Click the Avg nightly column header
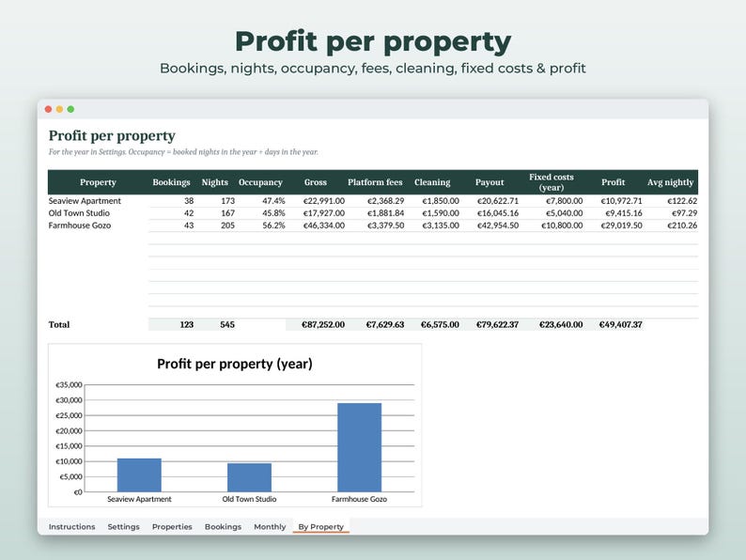 [x=670, y=182]
